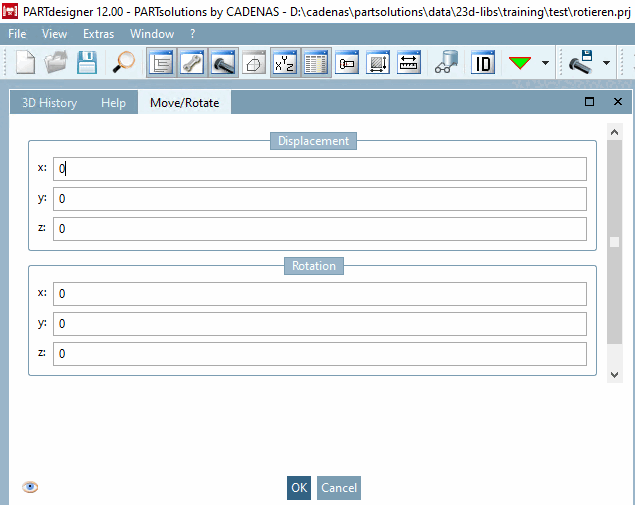
Task: Click the ID icon in toolbar
Action: click(483, 63)
